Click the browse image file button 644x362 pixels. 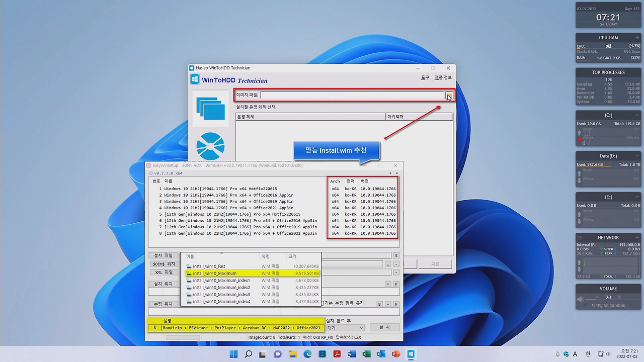449,95
